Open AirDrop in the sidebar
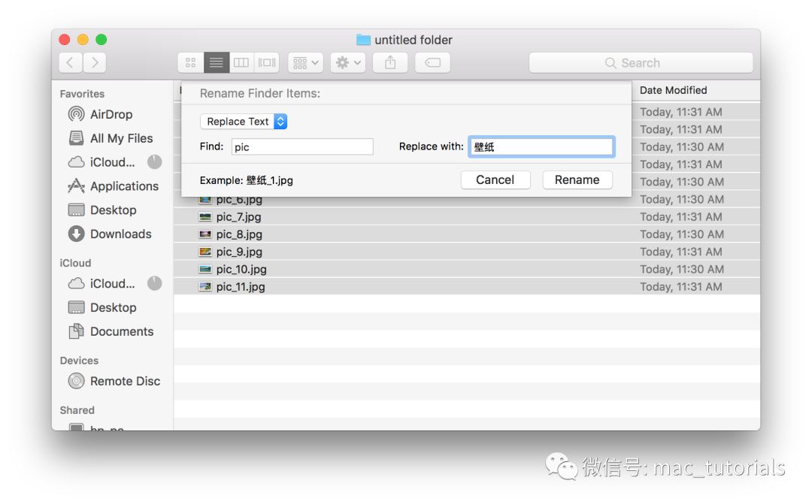The width and height of the screenshot is (812, 504). (111, 114)
